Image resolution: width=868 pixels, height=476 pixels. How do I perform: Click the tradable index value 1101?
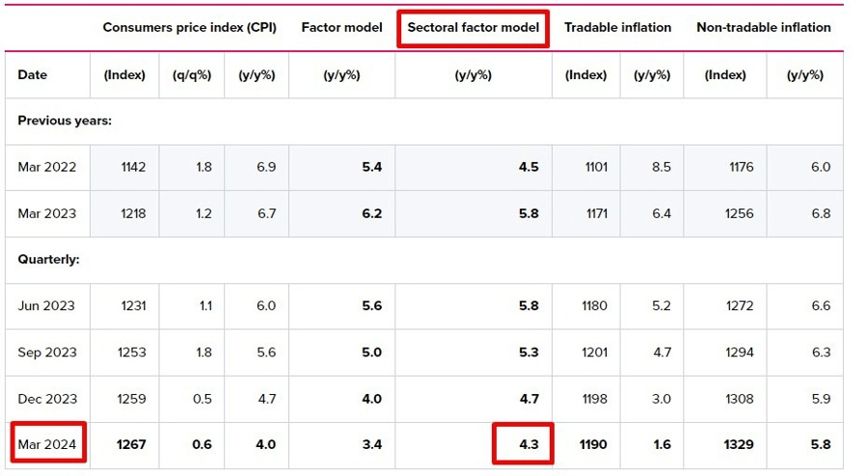(x=596, y=168)
